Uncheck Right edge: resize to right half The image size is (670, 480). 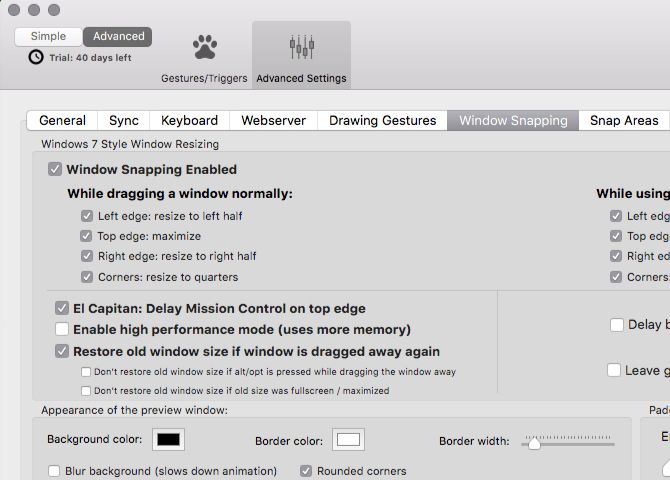point(87,256)
